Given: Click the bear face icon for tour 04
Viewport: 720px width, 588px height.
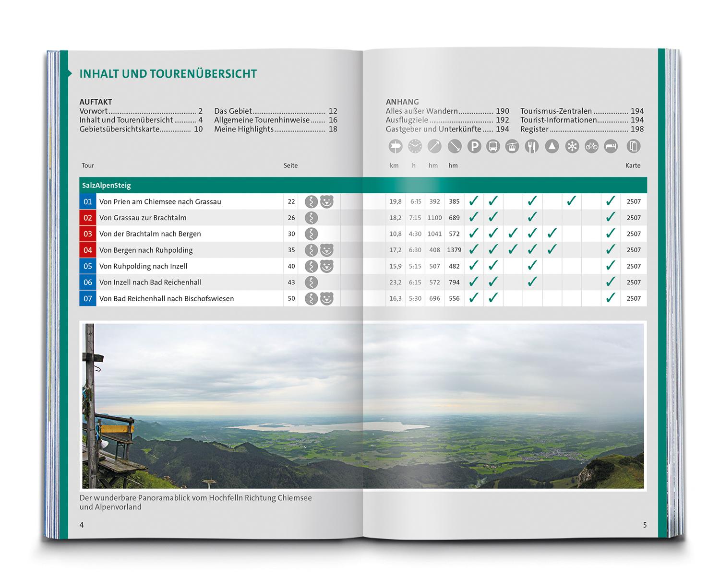Looking at the screenshot, I should point(327,250).
